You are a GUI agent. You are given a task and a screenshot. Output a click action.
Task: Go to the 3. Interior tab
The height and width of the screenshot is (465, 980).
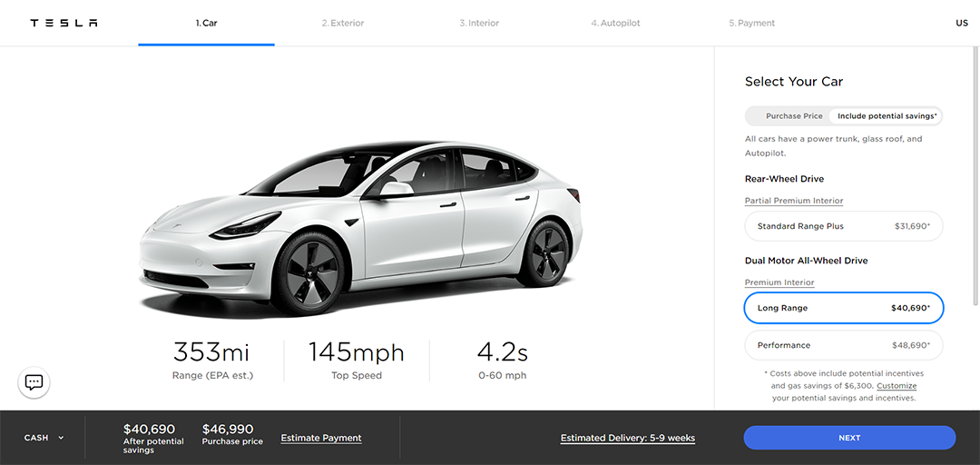479,23
